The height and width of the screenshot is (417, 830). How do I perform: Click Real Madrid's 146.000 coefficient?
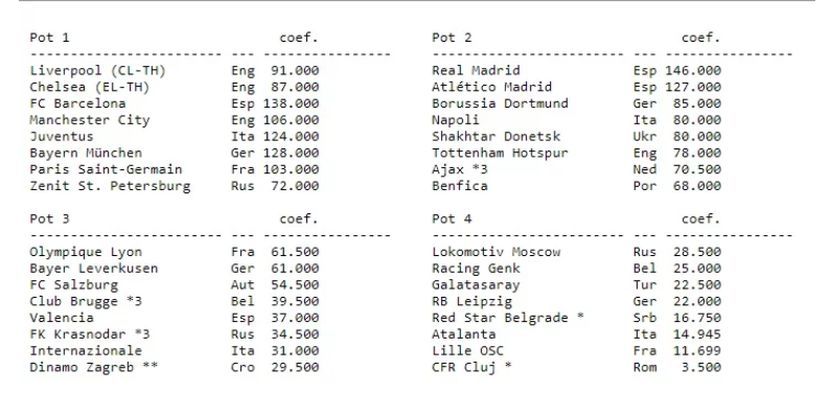692,71
